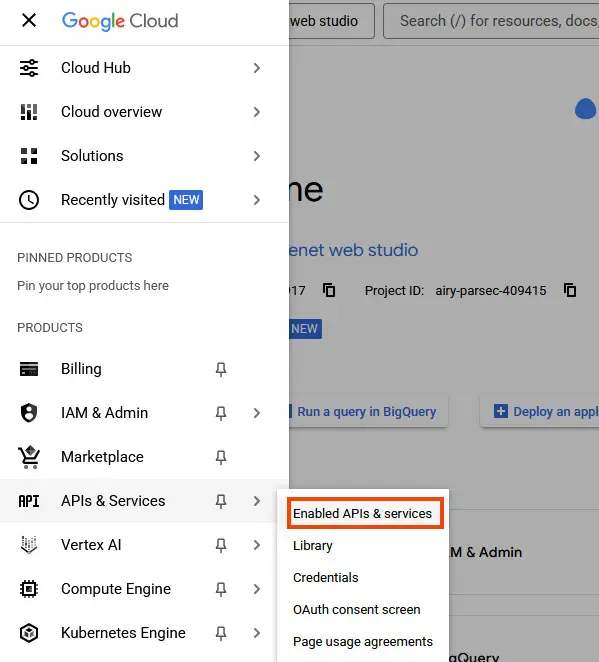Click Deploy an application button
Screen dimensions: 599x662
[x=539, y=412]
